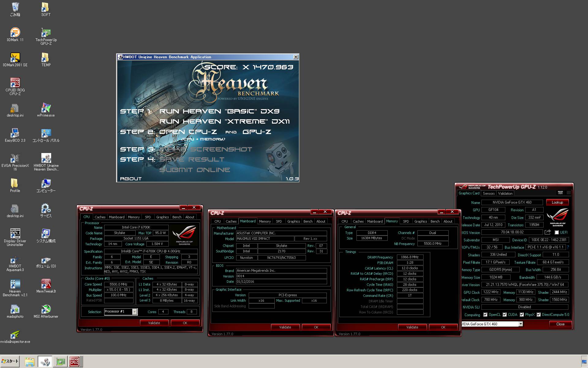Click OK in the Mainboard CPU-Z window

[316, 327]
